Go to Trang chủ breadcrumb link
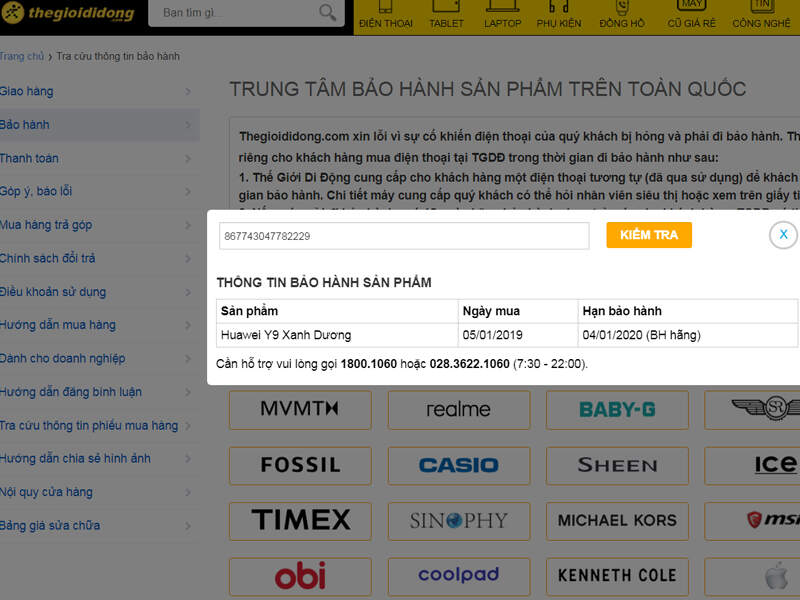Viewport: 800px width, 600px height. pyautogui.click(x=21, y=57)
